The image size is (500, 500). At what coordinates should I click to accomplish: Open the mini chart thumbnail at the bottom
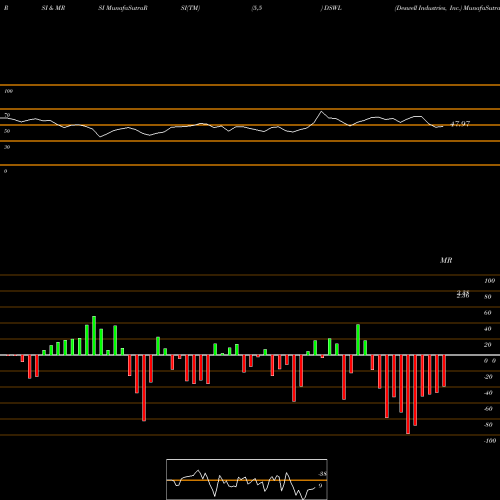[x=247, y=479]
